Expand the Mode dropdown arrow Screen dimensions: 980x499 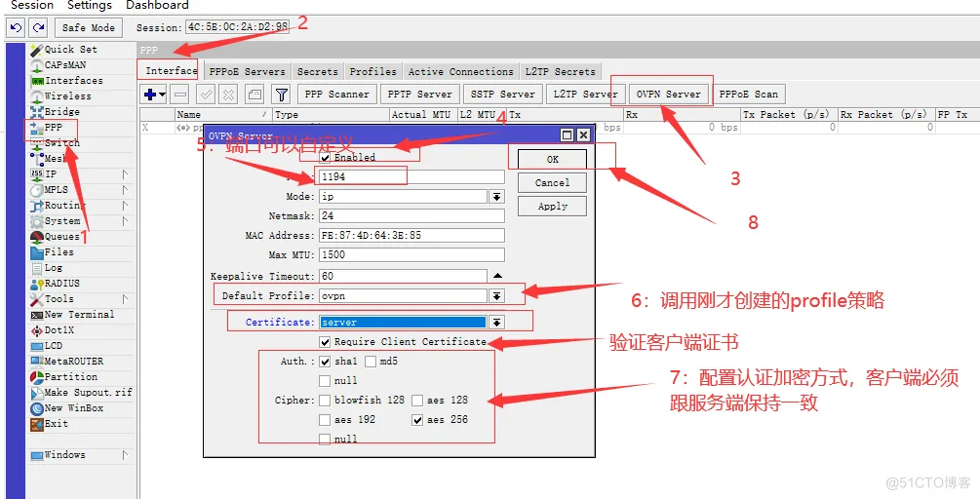point(496,197)
